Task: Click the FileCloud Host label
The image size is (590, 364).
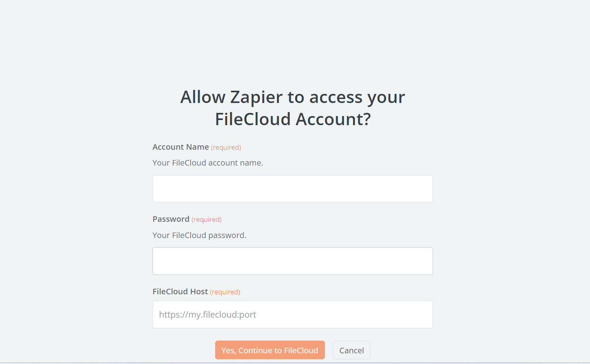Action: [x=180, y=291]
